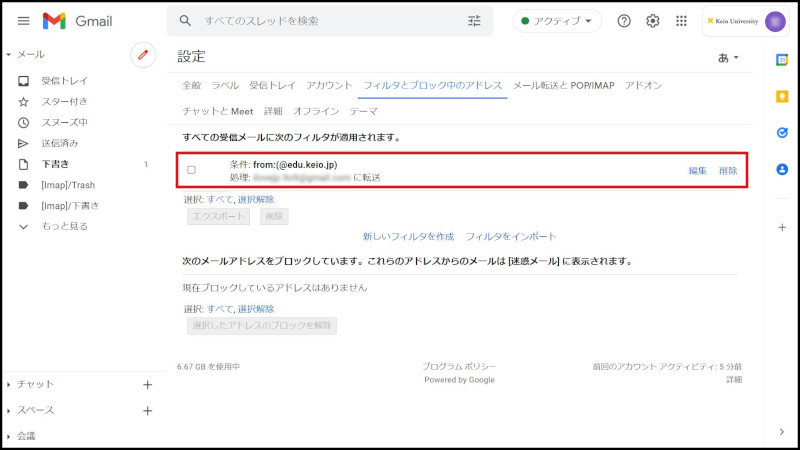Open Google Calendar in side panel

coord(782,60)
